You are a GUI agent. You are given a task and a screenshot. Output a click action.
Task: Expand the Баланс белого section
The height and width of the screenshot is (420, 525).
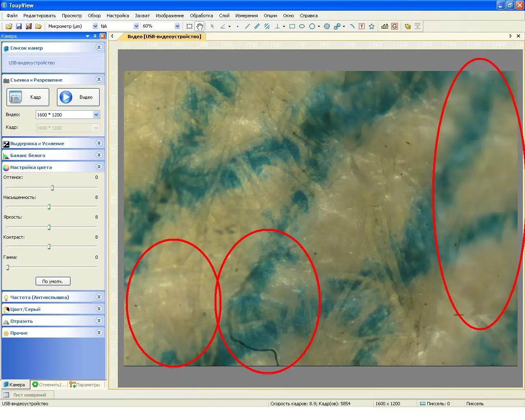pyautogui.click(x=99, y=155)
